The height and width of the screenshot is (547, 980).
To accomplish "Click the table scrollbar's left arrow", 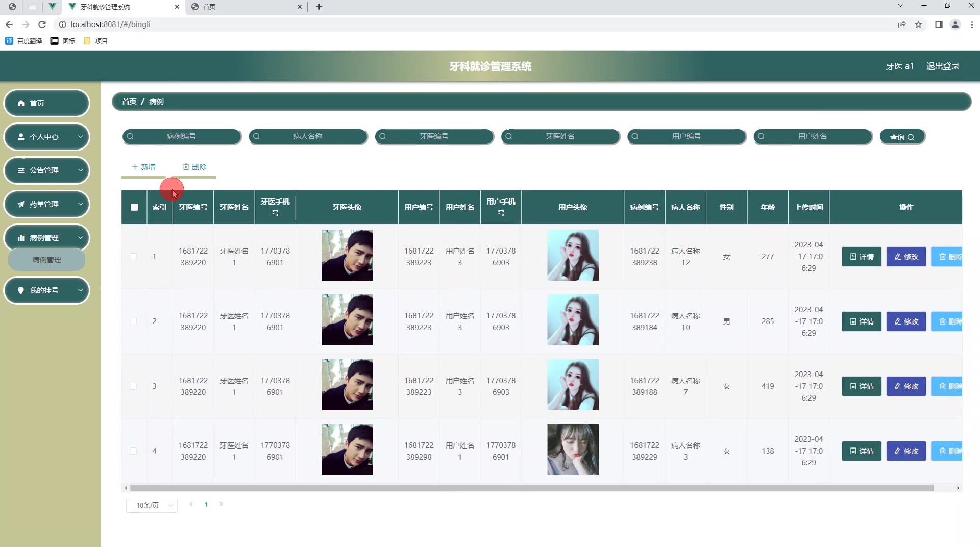I will (x=126, y=488).
